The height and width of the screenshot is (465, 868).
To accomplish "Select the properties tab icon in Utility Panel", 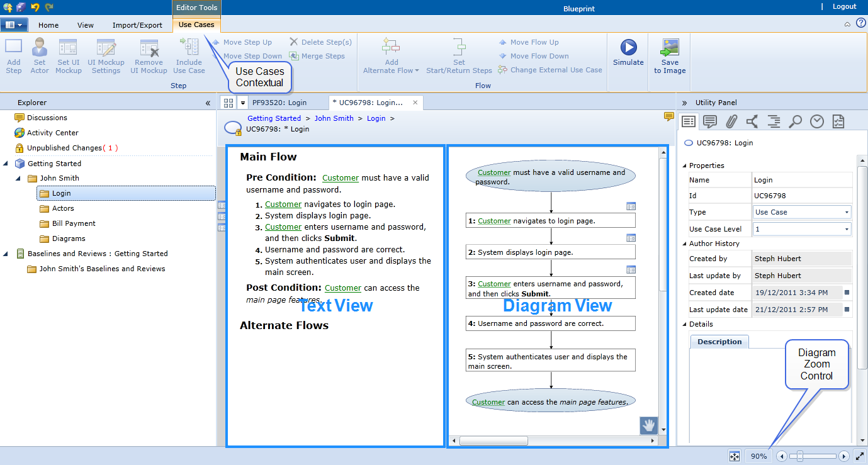I will pos(689,121).
